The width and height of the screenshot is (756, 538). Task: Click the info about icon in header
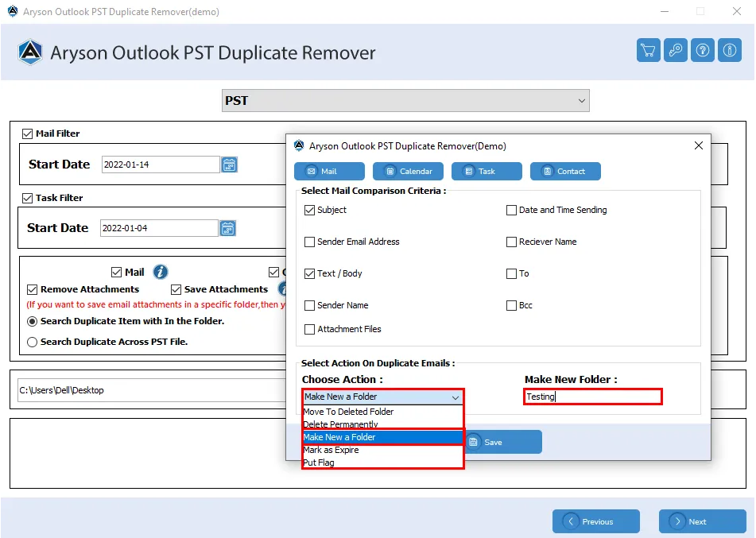[730, 50]
